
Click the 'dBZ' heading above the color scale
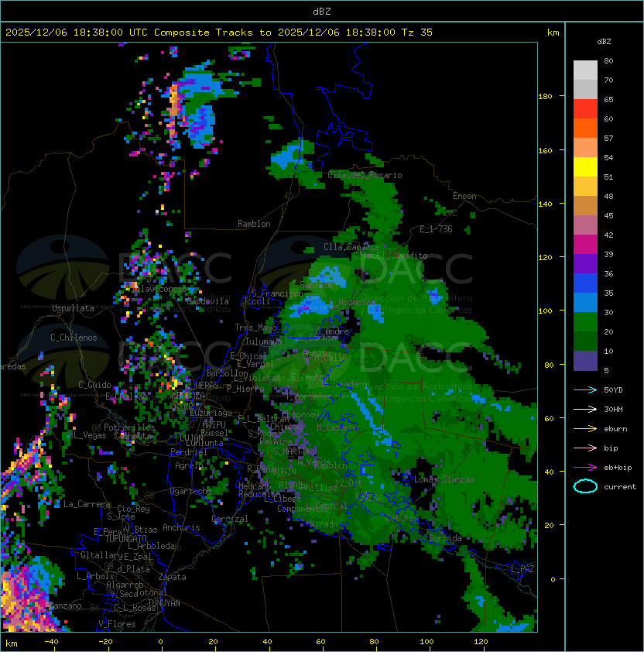604,42
